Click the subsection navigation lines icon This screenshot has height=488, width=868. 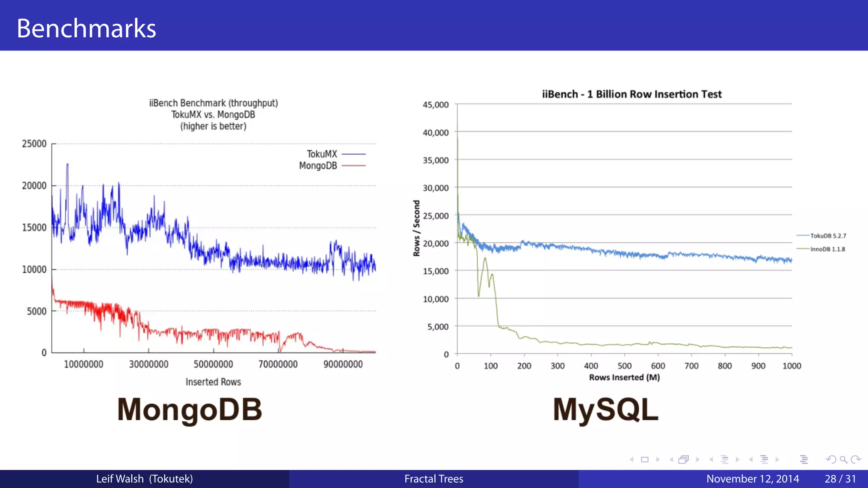click(x=724, y=460)
